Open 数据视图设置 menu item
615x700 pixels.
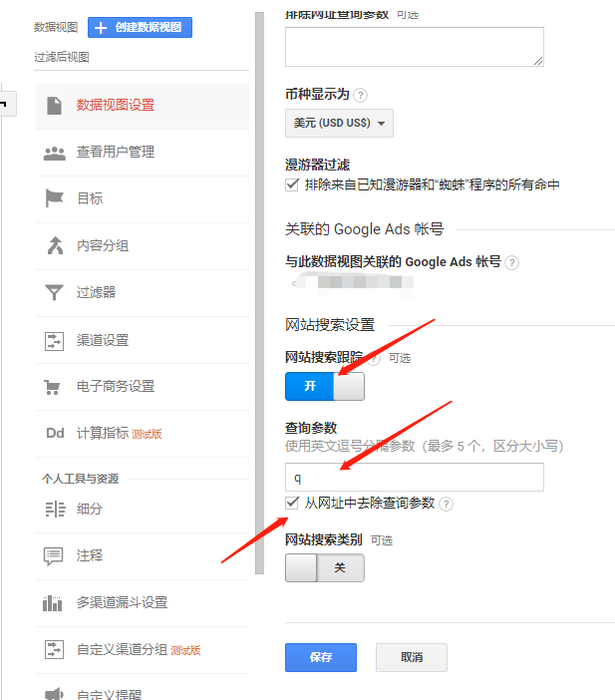pos(142,106)
